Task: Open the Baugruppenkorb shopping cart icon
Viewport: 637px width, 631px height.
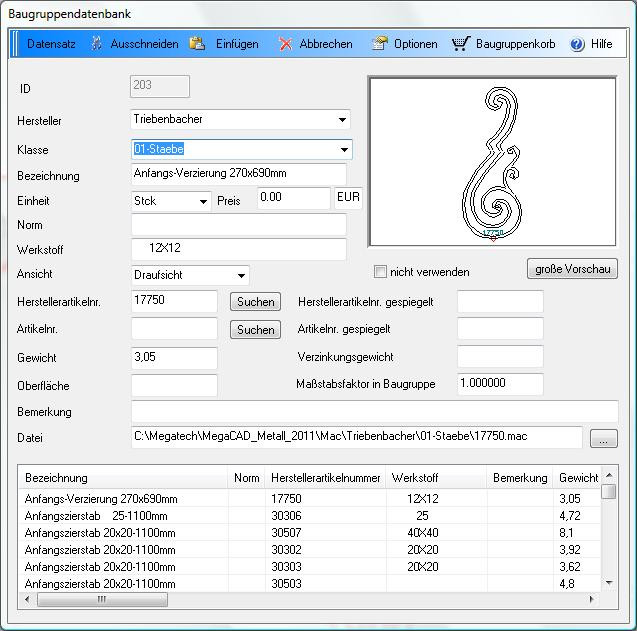Action: (460, 44)
